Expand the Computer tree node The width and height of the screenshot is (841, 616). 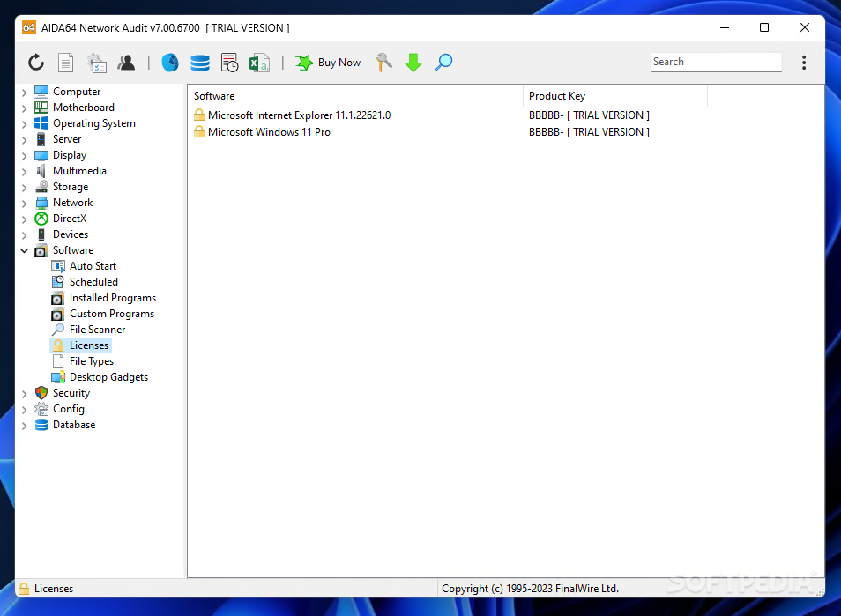click(x=24, y=93)
